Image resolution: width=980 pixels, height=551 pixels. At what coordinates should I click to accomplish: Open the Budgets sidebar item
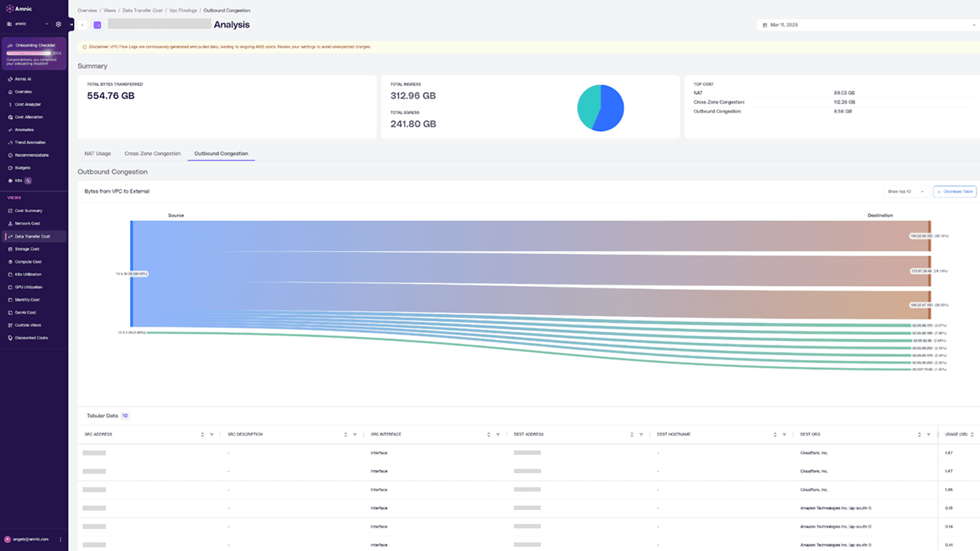22,168
